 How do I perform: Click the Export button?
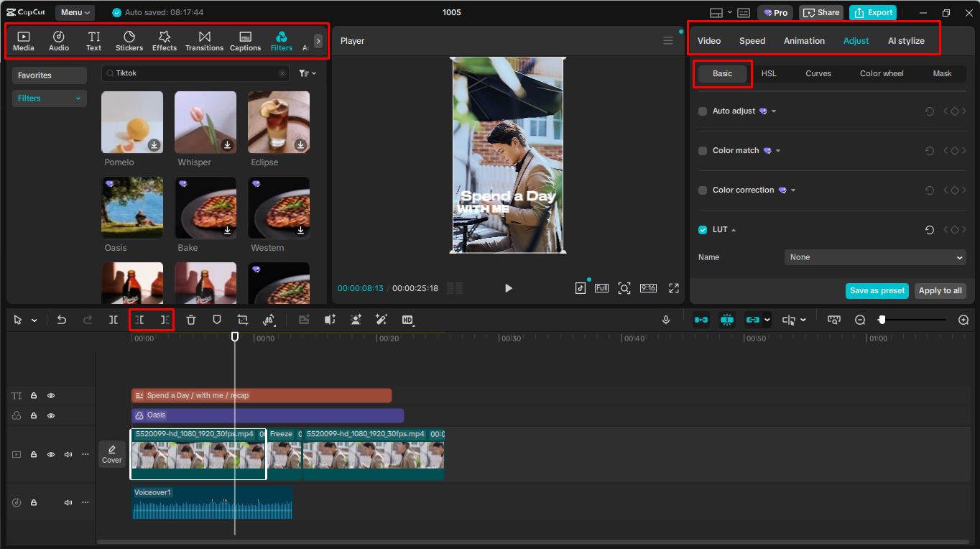872,12
